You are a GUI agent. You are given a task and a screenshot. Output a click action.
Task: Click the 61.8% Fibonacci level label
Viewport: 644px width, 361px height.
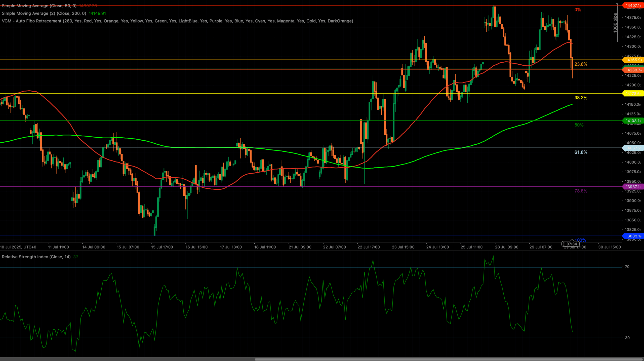(x=581, y=152)
